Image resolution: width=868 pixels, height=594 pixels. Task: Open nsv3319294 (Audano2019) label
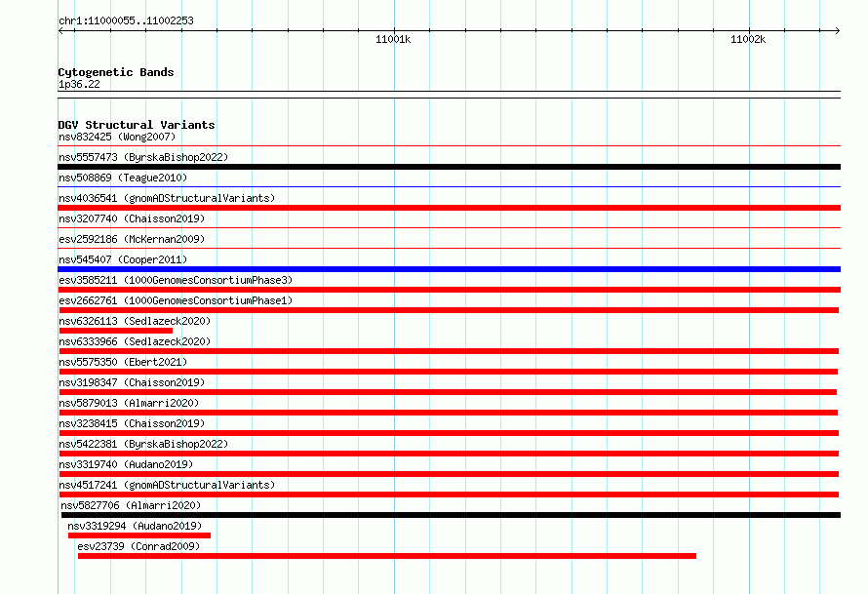135,526
